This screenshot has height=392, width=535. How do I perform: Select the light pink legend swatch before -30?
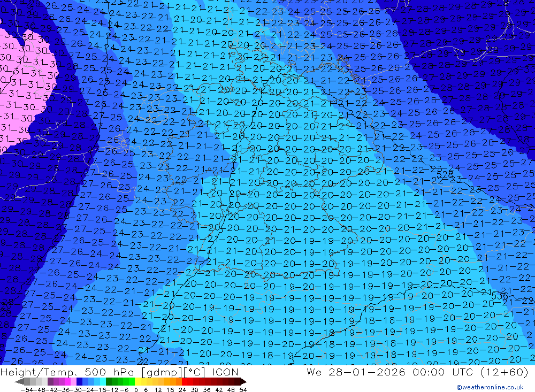73,382
